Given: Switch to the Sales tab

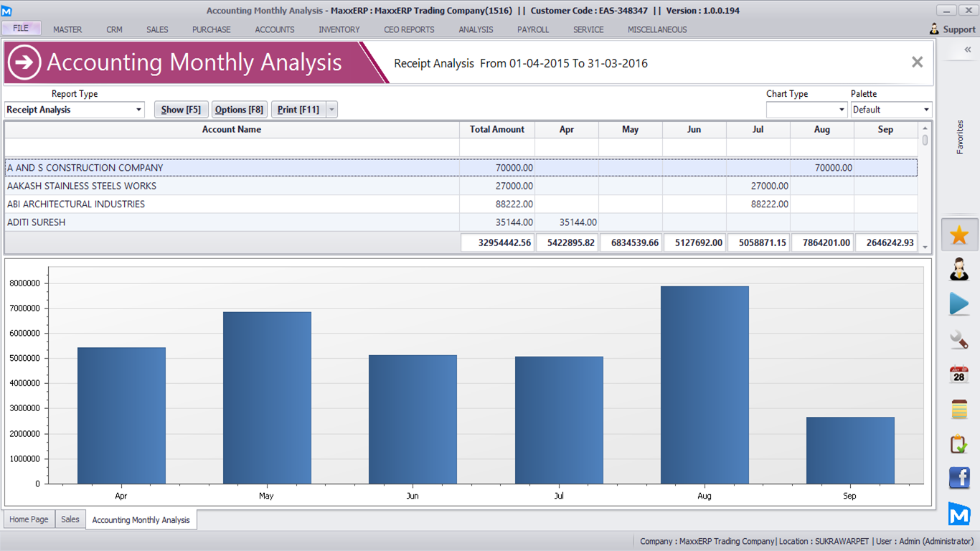Looking at the screenshot, I should click(x=70, y=519).
